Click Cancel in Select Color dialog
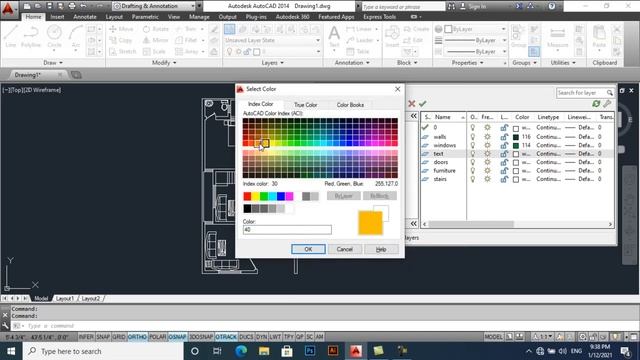 click(344, 249)
